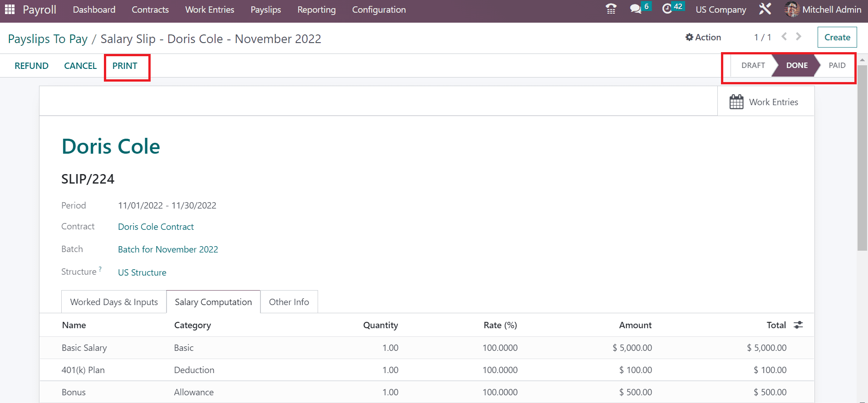
Task: Open the column options adjust icon
Action: [x=798, y=325]
